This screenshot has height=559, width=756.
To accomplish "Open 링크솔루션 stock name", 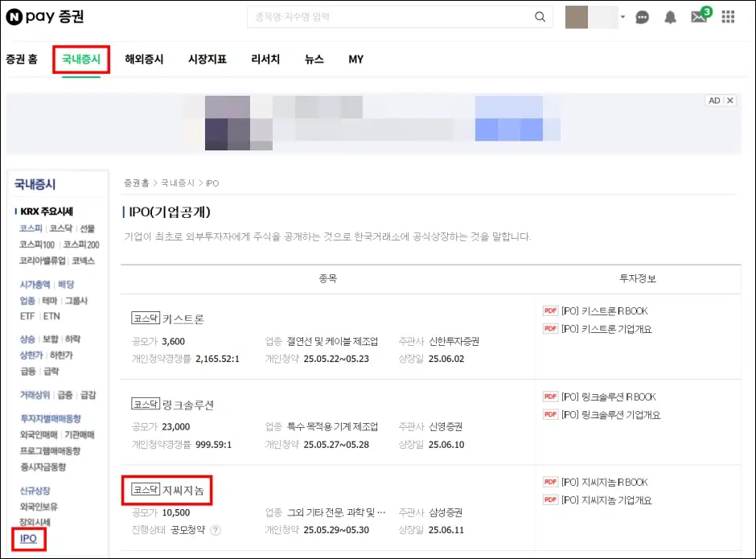I will pyautogui.click(x=188, y=405).
